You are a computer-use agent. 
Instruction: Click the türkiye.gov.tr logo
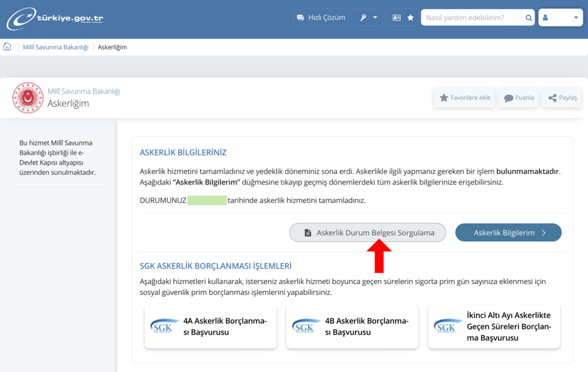coord(55,19)
